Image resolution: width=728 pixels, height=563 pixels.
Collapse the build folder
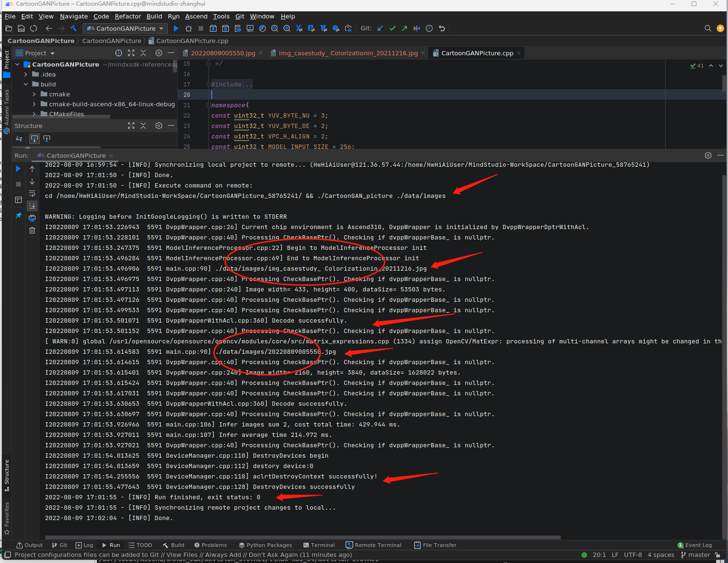(x=26, y=84)
